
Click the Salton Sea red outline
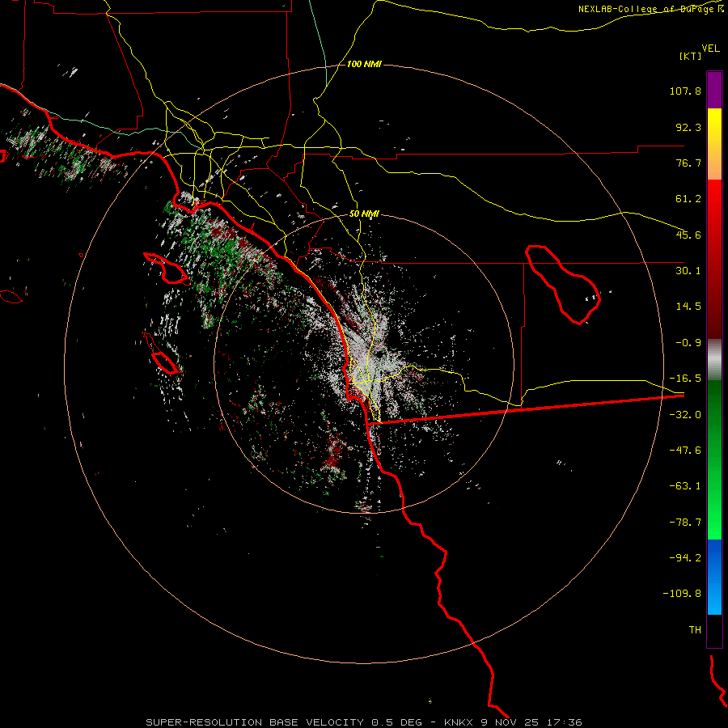[x=563, y=285]
